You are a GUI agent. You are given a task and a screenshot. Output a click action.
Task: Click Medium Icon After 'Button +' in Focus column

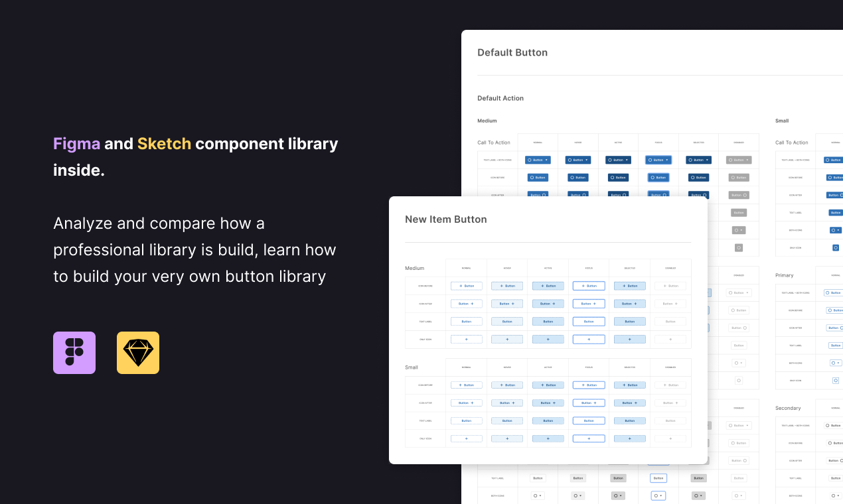click(x=589, y=304)
